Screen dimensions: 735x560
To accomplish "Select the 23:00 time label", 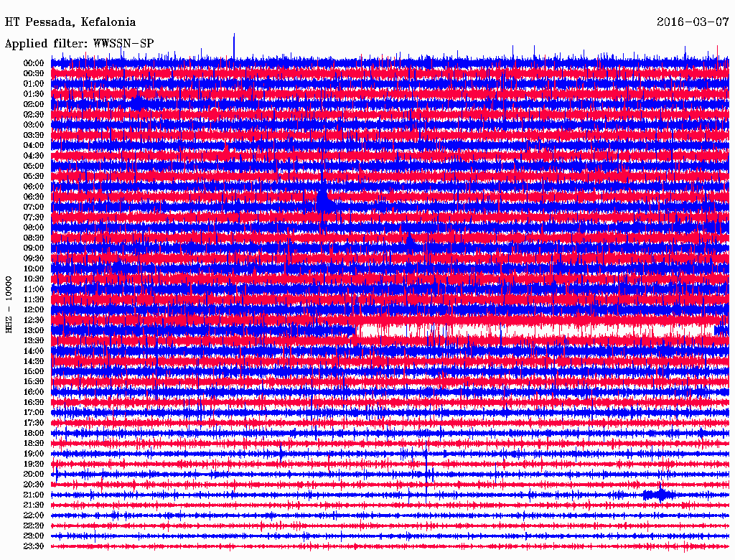I will click(x=34, y=536).
